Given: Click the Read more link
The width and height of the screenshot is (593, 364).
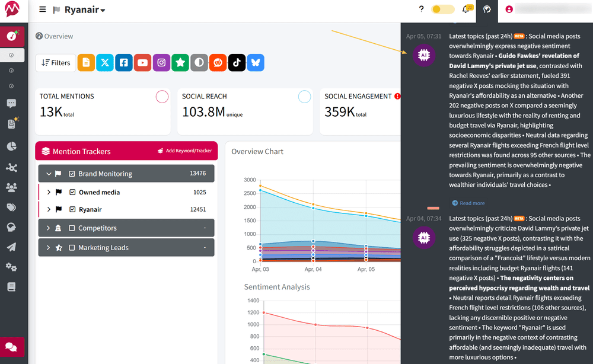Looking at the screenshot, I should (x=468, y=203).
